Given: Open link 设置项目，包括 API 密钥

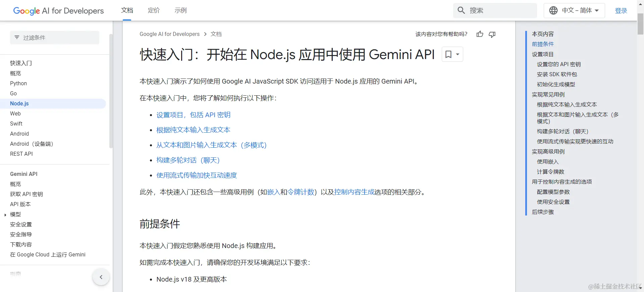Looking at the screenshot, I should pyautogui.click(x=193, y=115).
